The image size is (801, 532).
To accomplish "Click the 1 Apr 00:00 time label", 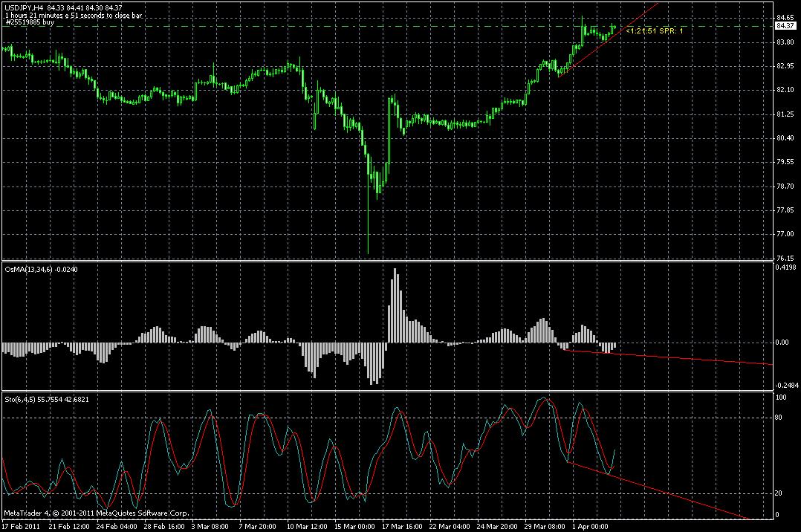I will pyautogui.click(x=591, y=526).
